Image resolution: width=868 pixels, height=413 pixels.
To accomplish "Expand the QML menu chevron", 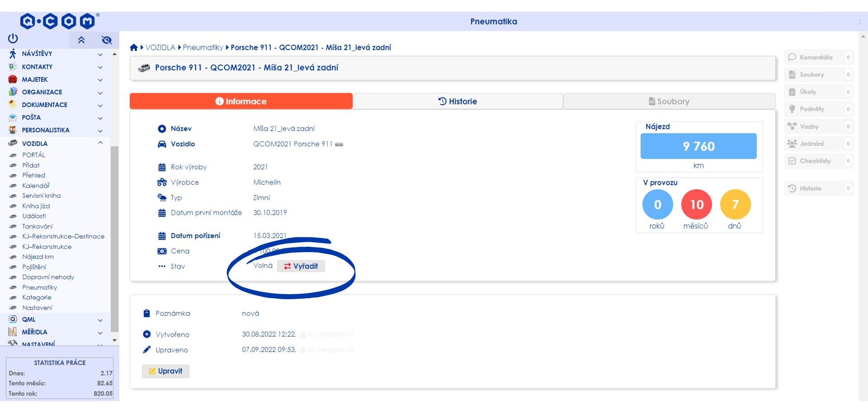I will click(100, 320).
